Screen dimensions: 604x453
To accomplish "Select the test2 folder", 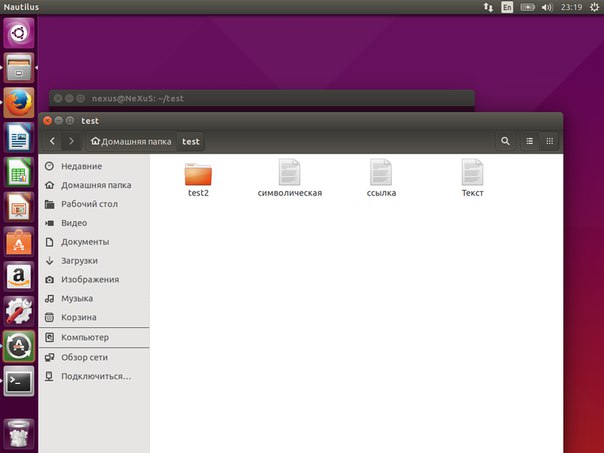I will (x=198, y=179).
